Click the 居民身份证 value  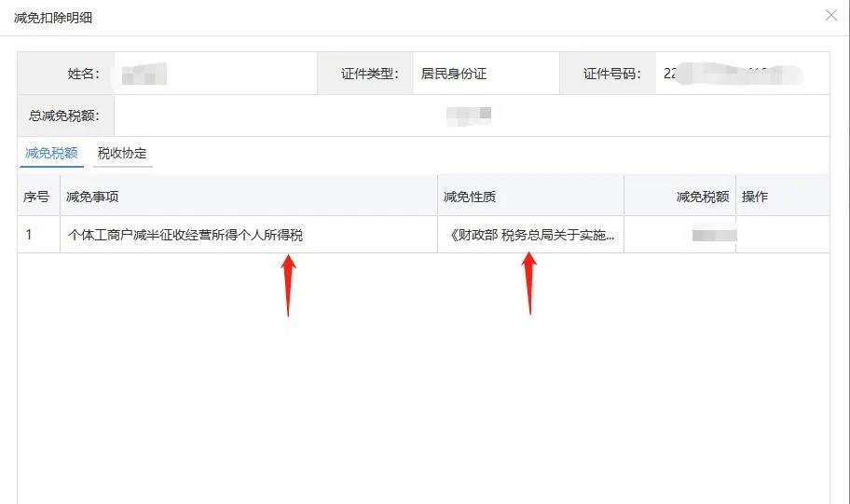pyautogui.click(x=454, y=74)
